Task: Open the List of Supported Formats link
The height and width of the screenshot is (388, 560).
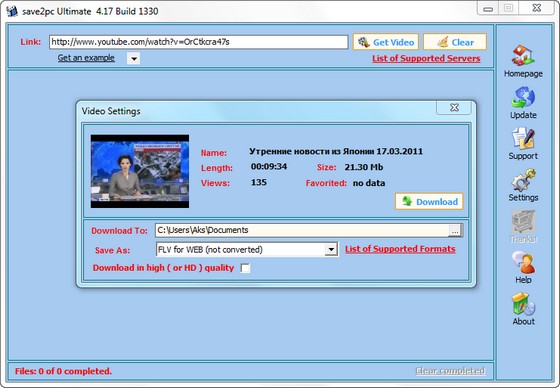Action: click(400, 249)
